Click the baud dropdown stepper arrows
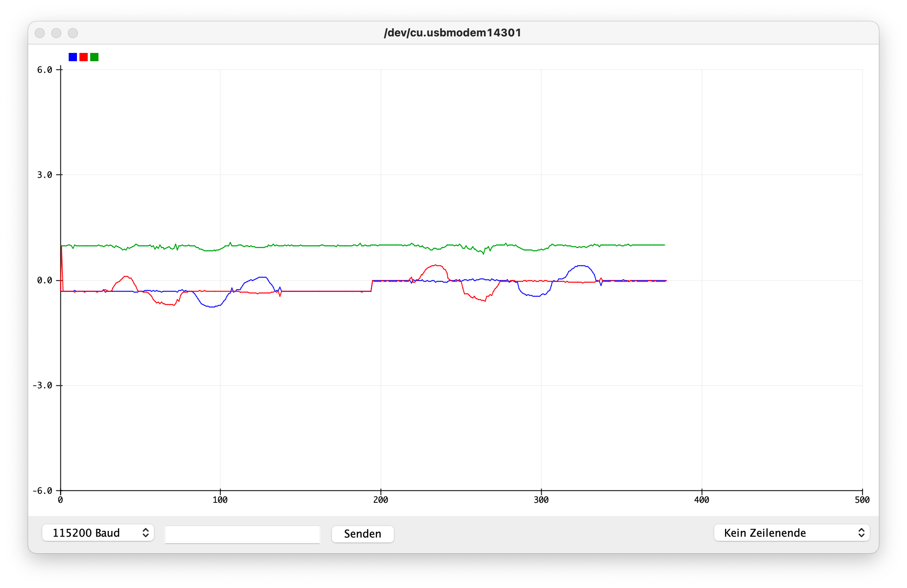 pos(146,533)
